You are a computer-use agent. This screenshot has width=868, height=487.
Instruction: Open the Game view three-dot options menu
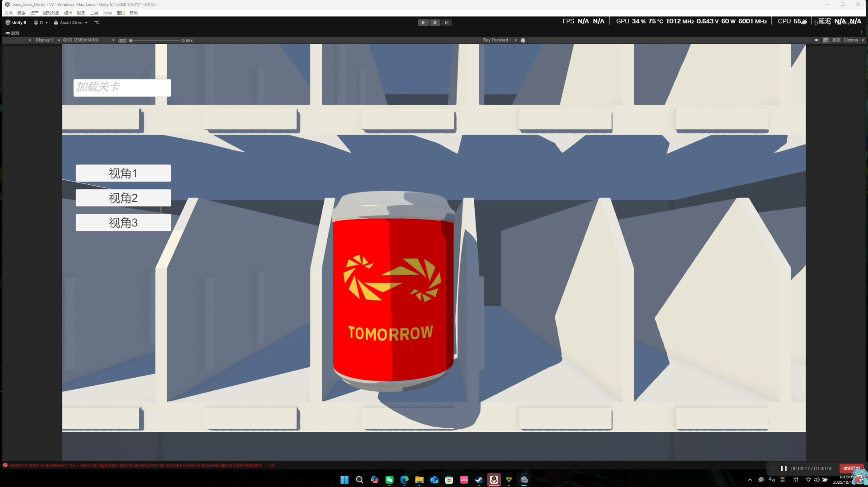click(x=861, y=33)
